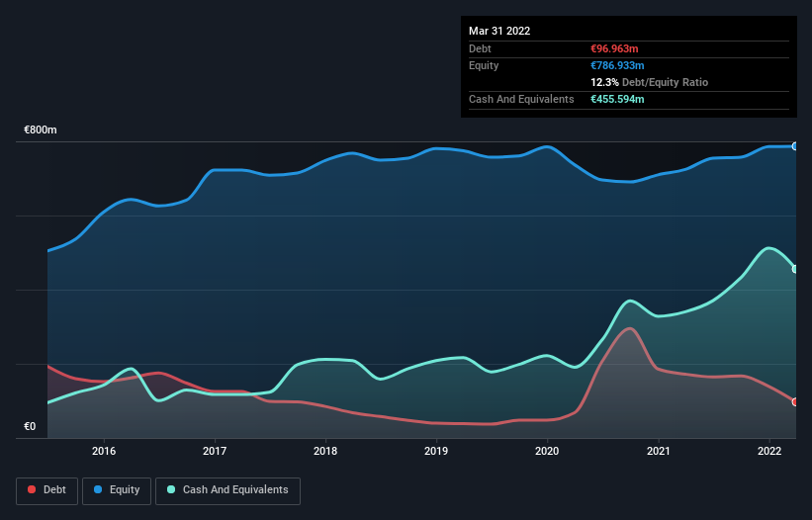This screenshot has height=520, width=812.
Task: Select the 2022 x-axis label
Action: (769, 451)
